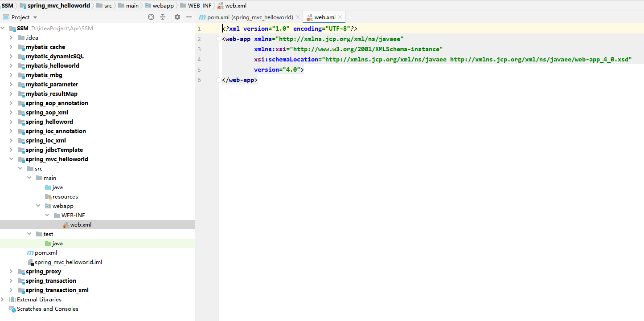The height and width of the screenshot is (321, 644).
Task: Close the web.xml editor tab
Action: coord(340,17)
